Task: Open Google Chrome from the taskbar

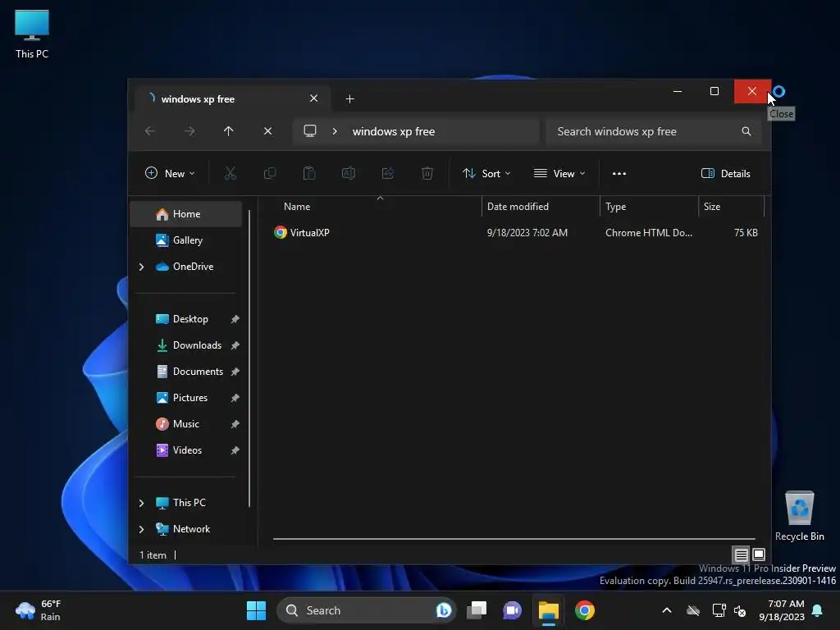Action: click(x=584, y=610)
